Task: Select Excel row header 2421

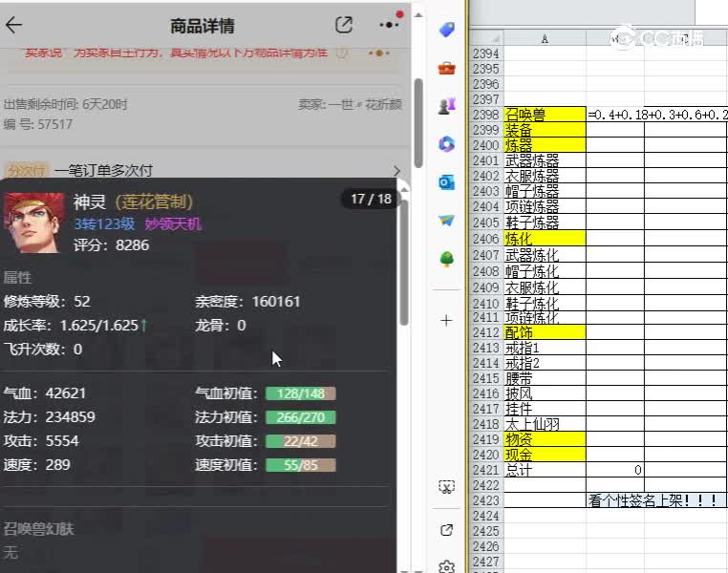Action: click(486, 470)
